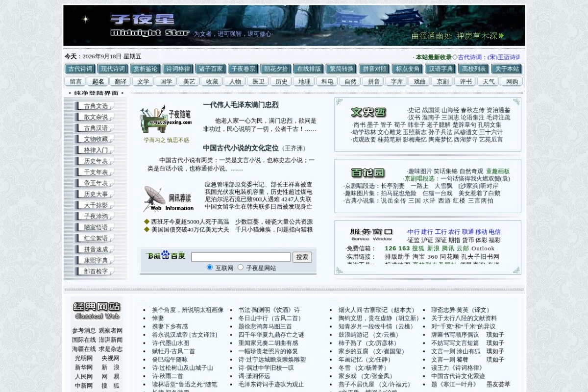This screenshot has width=588, height=392.
Task: Open the 童趣画板 link in 百花园
Action: click(498, 171)
